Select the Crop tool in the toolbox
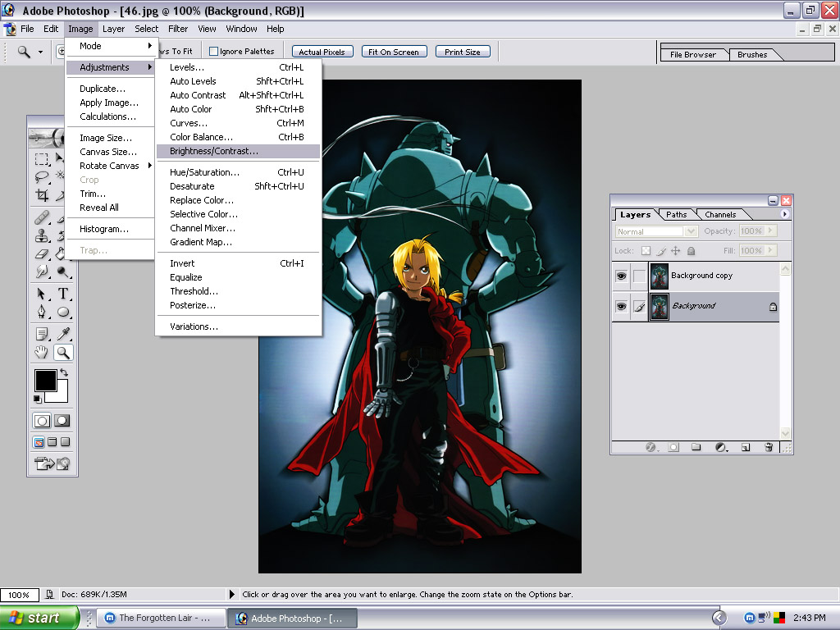 click(41, 195)
